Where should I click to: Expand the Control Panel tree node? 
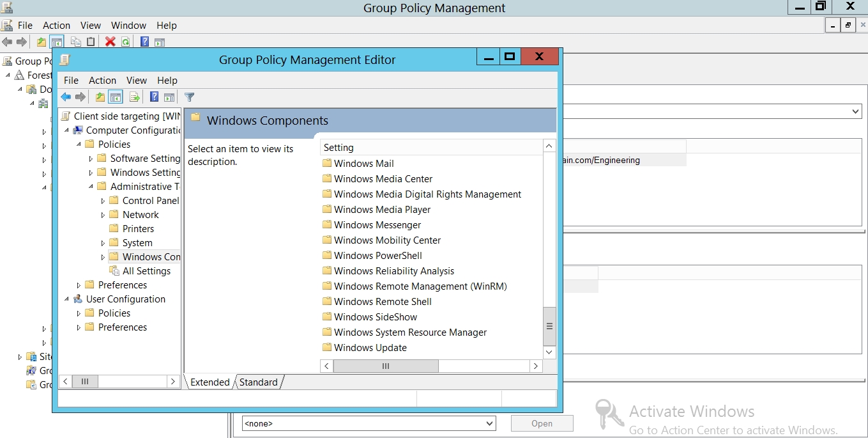pos(103,201)
